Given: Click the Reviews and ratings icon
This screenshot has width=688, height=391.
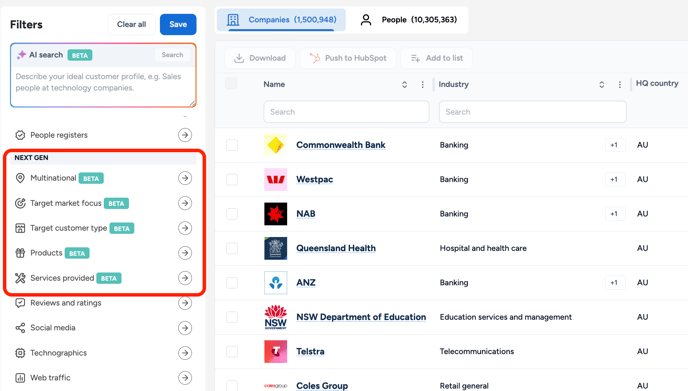Looking at the screenshot, I should coord(20,303).
